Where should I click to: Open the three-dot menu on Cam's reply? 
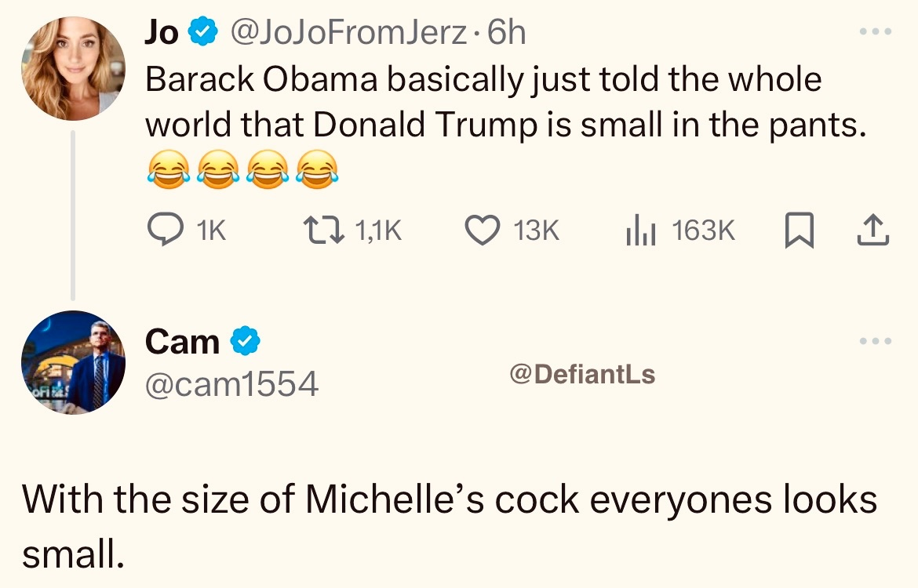[x=876, y=339]
